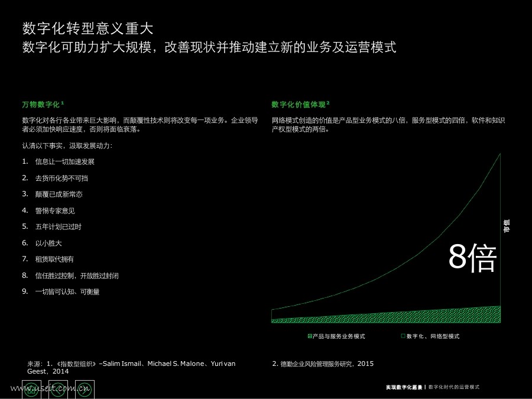The image size is (532, 399).
Task: Select list item 租赁取代拥有
Action: [x=54, y=259]
